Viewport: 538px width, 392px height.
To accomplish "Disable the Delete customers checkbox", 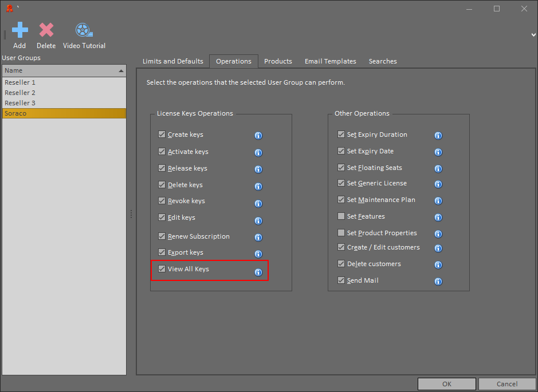I will tap(341, 264).
